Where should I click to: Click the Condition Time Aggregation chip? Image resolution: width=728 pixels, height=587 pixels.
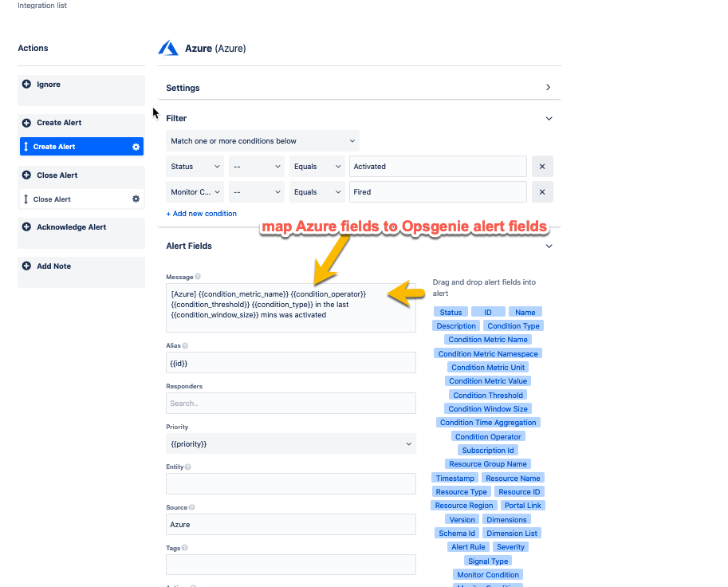[x=488, y=423]
